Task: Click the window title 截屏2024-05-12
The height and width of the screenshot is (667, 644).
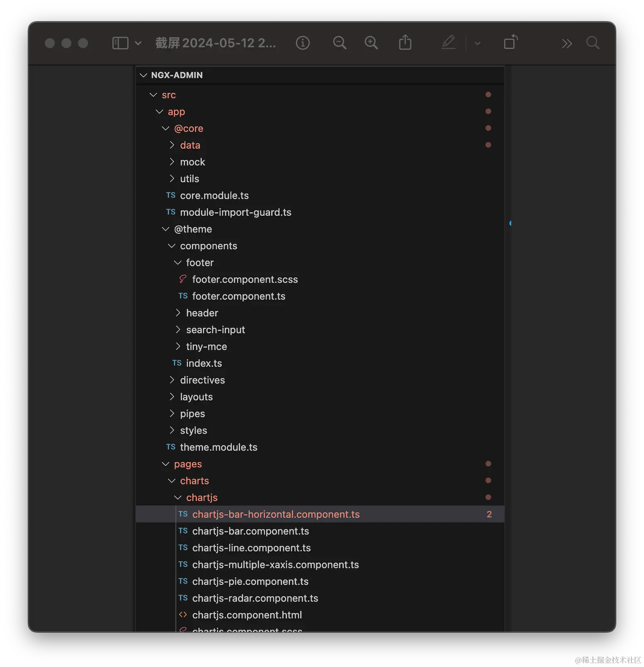Action: click(215, 43)
